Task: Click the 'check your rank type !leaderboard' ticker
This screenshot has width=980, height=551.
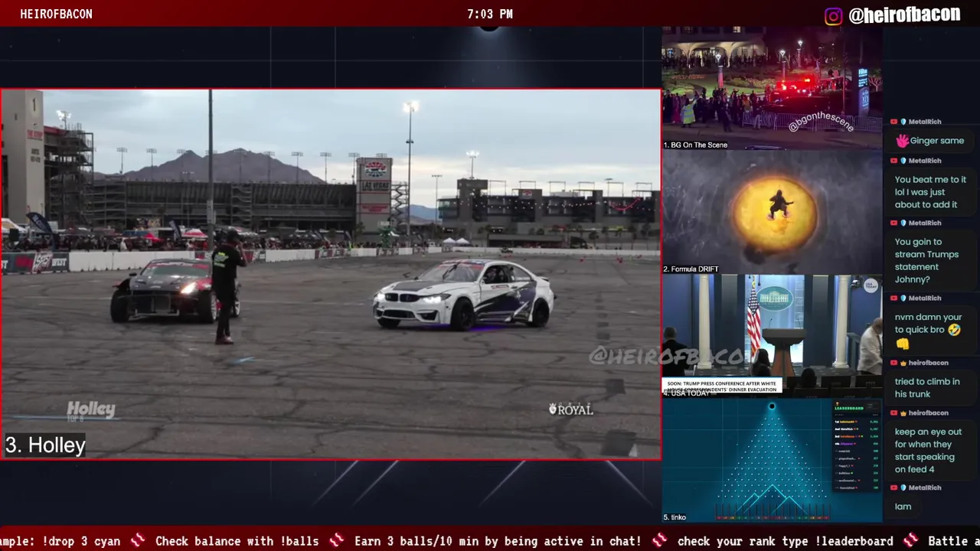Action: click(x=786, y=541)
